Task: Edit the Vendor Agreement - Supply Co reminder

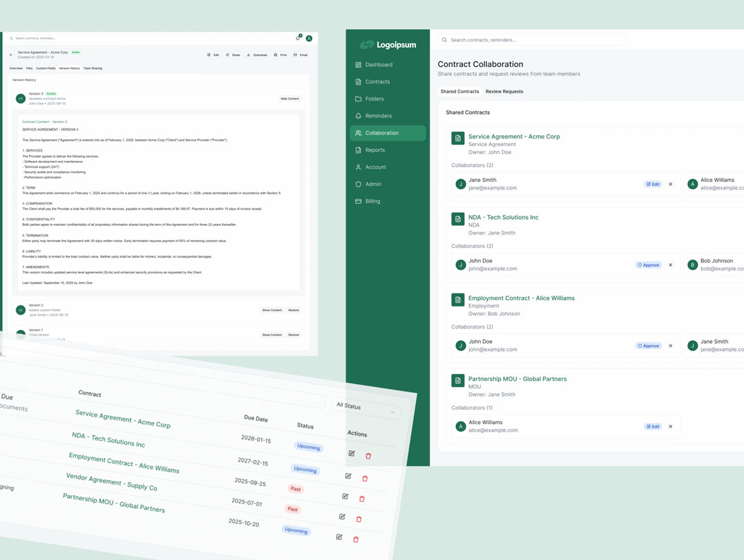Action: pos(345,496)
